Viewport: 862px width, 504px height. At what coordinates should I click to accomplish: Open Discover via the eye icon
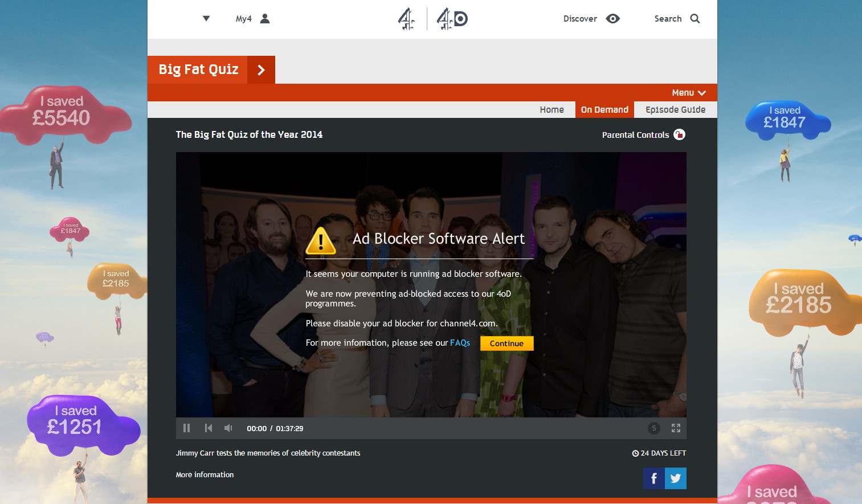pos(612,19)
